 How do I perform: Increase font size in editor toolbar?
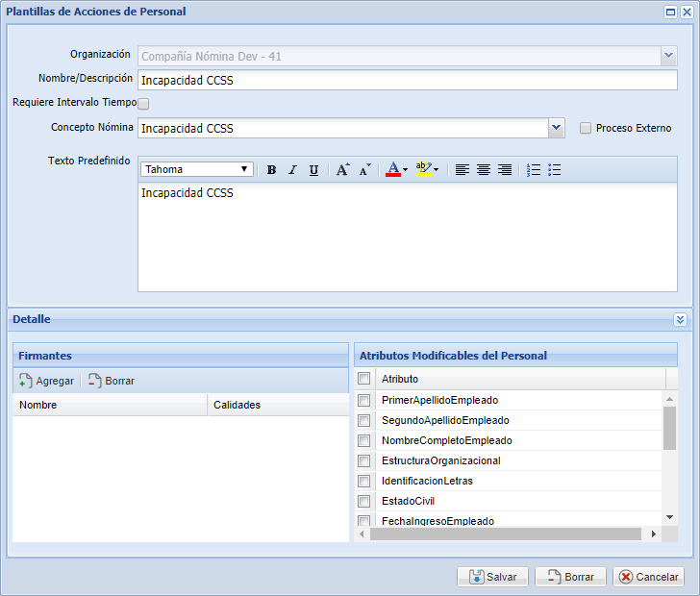tap(343, 169)
